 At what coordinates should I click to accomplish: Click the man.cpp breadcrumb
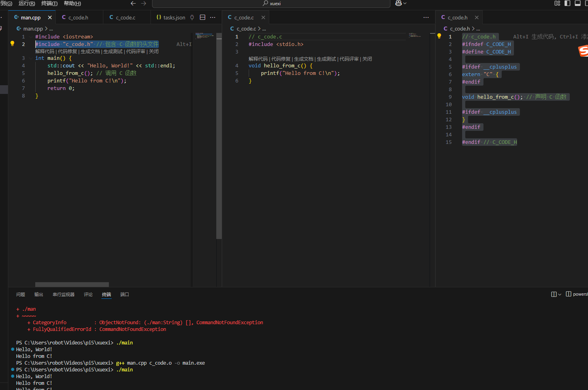coord(33,29)
